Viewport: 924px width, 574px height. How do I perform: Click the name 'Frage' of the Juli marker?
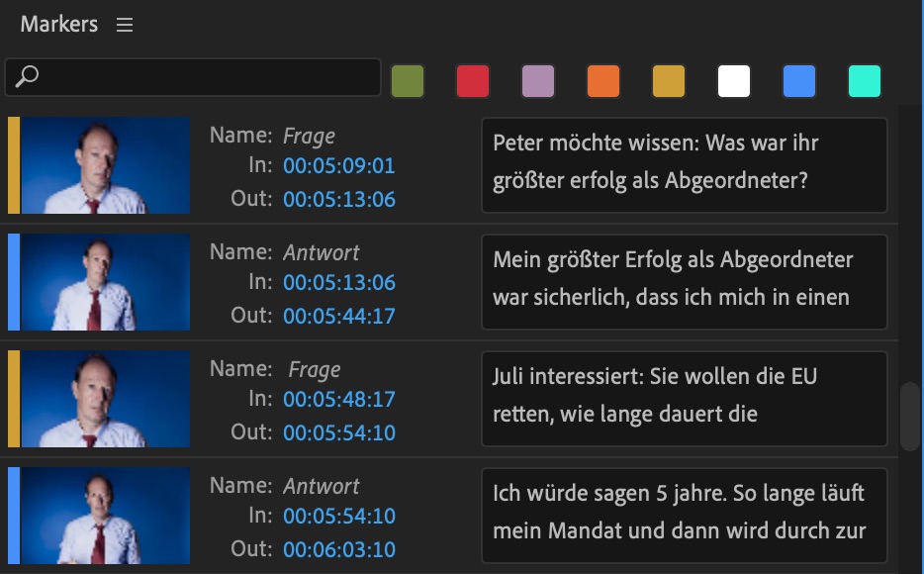coord(315,369)
